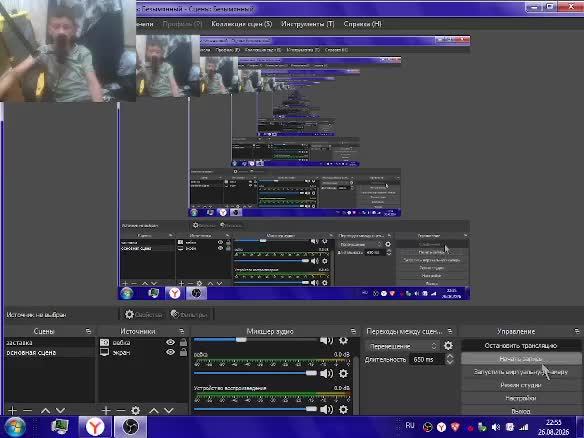Screen dimensions: 584x438
Task: Click the Устройство воспроизведения volume slider
Action: click(x=256, y=409)
